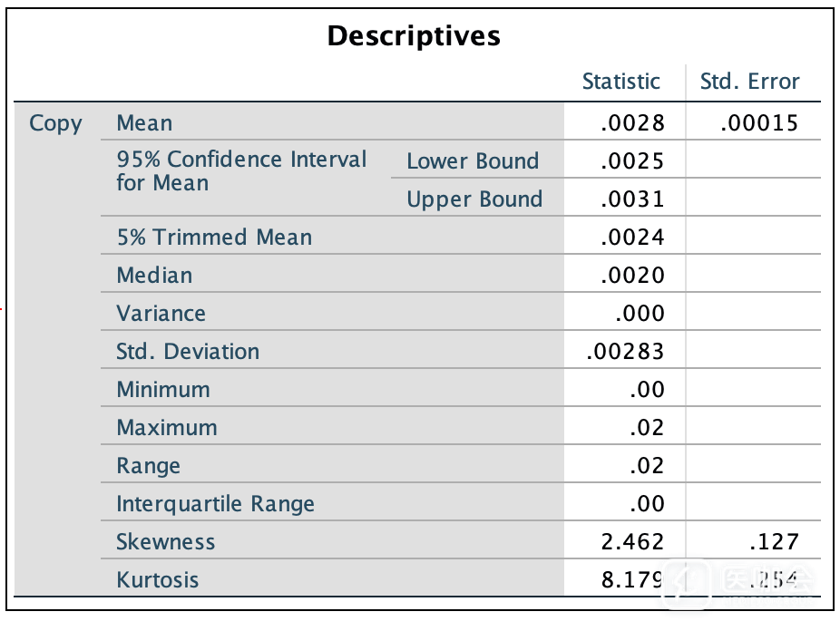Click the Skewness statistic value 2.462
Viewport: 840px width, 631px height.
(x=632, y=542)
